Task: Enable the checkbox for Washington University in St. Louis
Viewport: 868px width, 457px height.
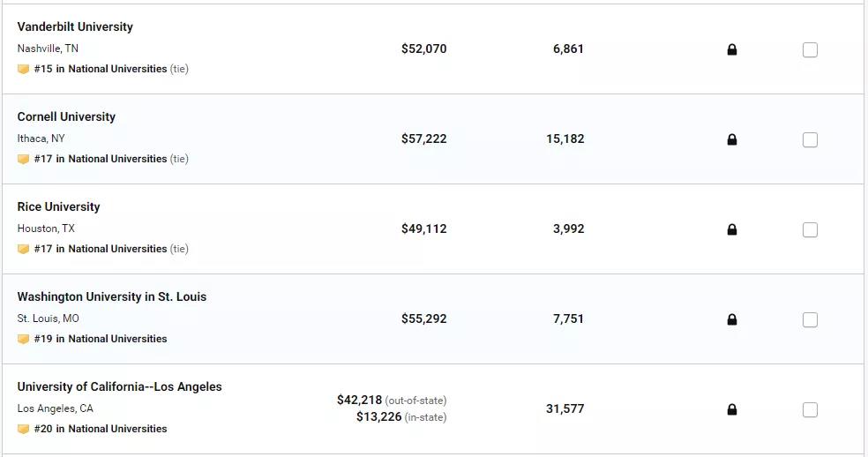Action: click(x=810, y=319)
